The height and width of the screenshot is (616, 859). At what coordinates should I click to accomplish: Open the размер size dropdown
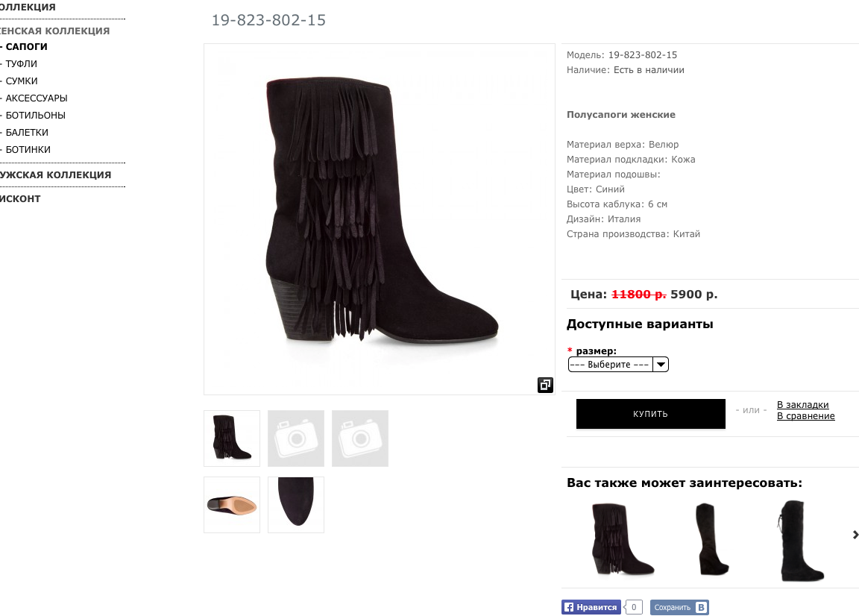point(618,365)
